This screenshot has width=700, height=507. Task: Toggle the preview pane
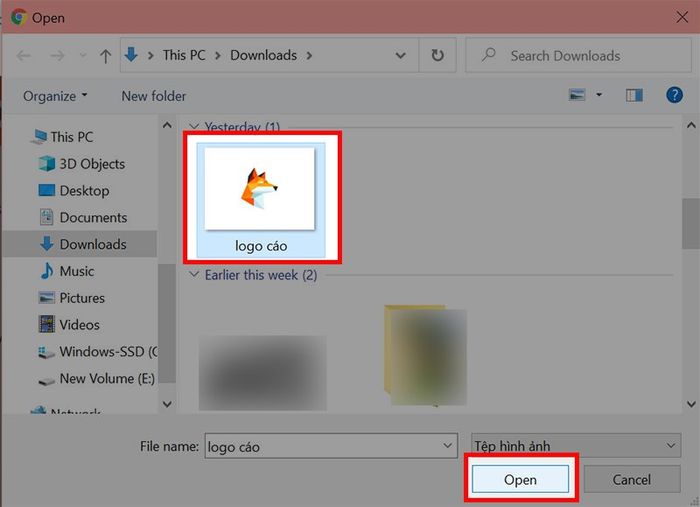pyautogui.click(x=634, y=95)
